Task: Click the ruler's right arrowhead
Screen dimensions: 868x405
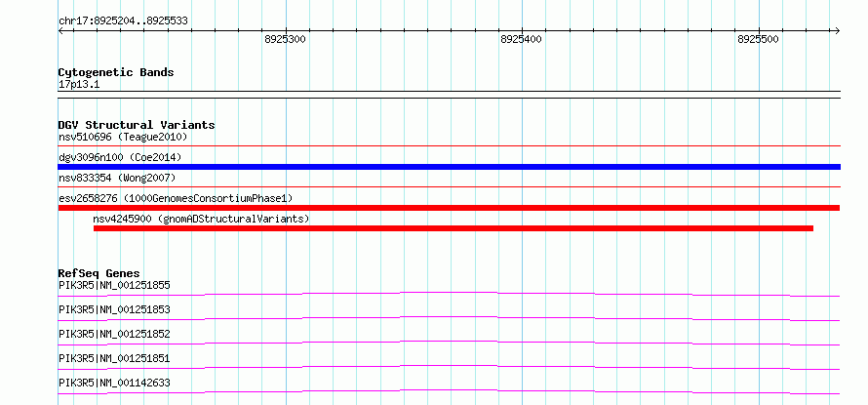Action: pyautogui.click(x=837, y=30)
